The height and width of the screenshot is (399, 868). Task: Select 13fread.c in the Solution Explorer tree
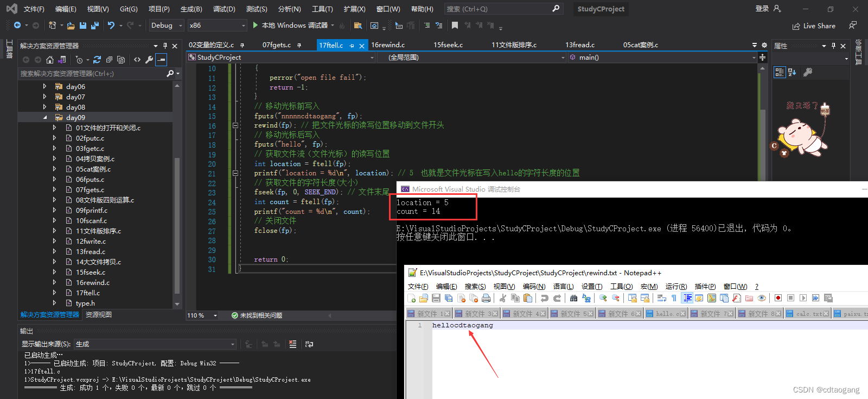pyautogui.click(x=91, y=251)
